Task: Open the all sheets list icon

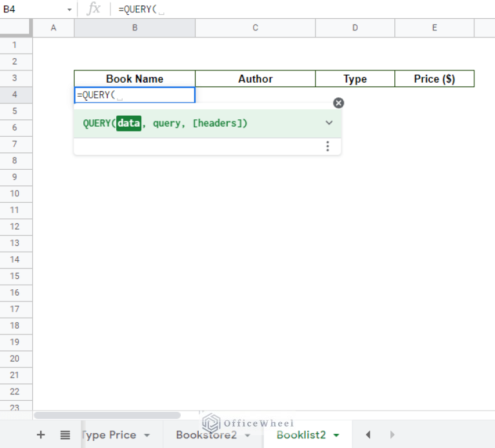Action: coord(65,435)
